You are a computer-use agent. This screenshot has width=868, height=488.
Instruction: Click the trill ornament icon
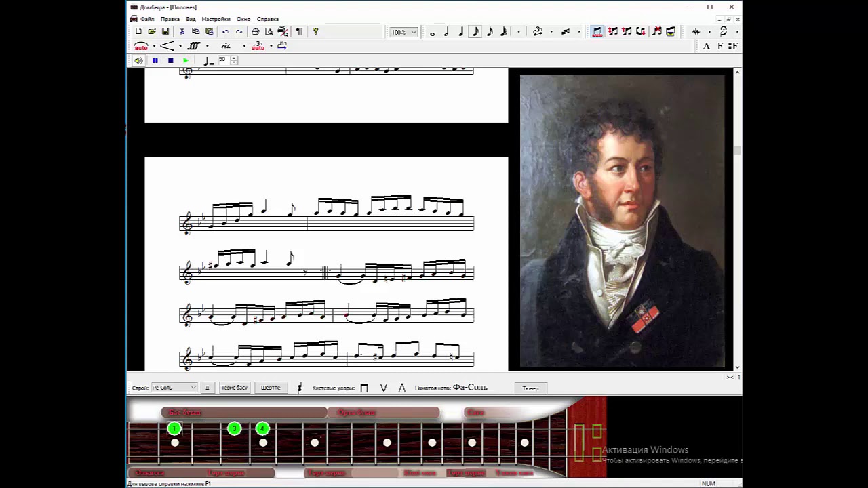click(x=696, y=32)
